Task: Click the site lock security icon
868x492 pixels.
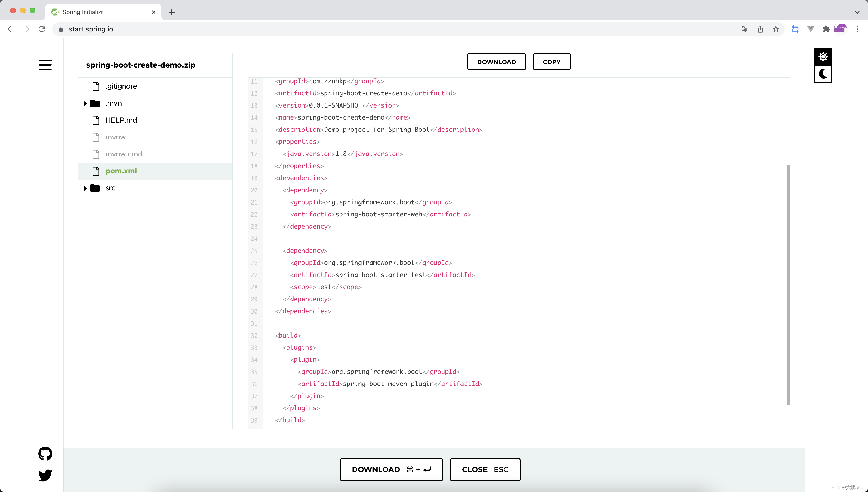Action: pyautogui.click(x=61, y=29)
